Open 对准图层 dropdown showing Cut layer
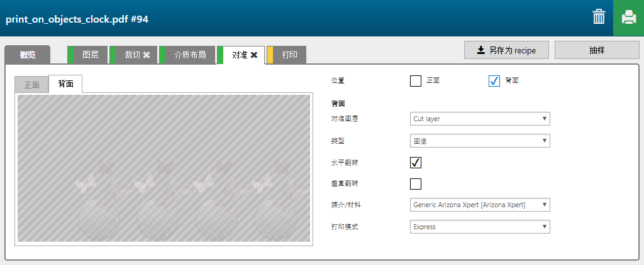Image resolution: width=644 pixels, height=265 pixels. point(480,119)
